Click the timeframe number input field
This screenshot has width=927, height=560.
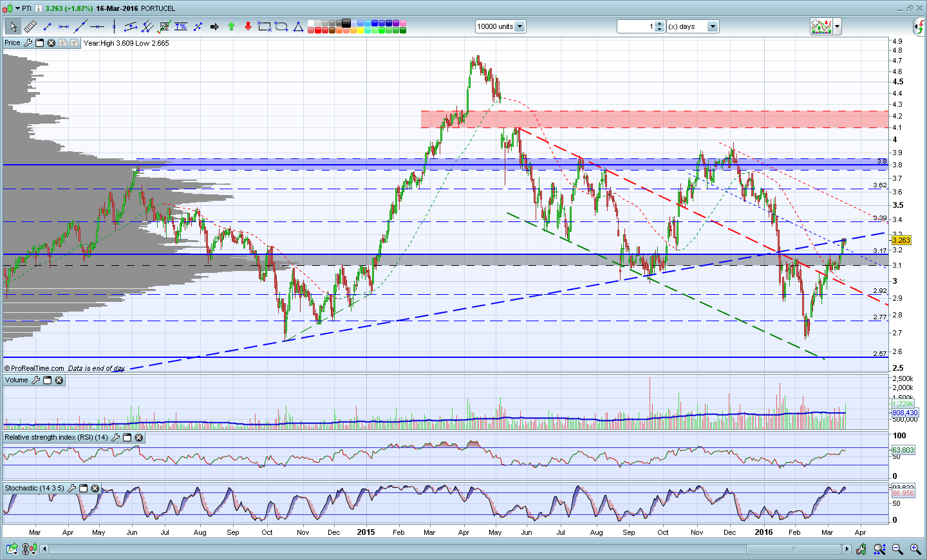(636, 26)
